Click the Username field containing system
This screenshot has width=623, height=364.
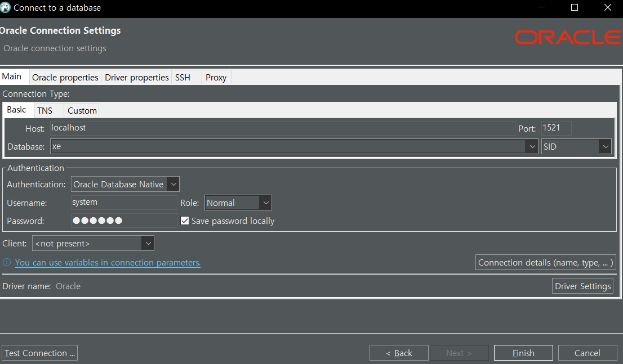[x=124, y=203]
